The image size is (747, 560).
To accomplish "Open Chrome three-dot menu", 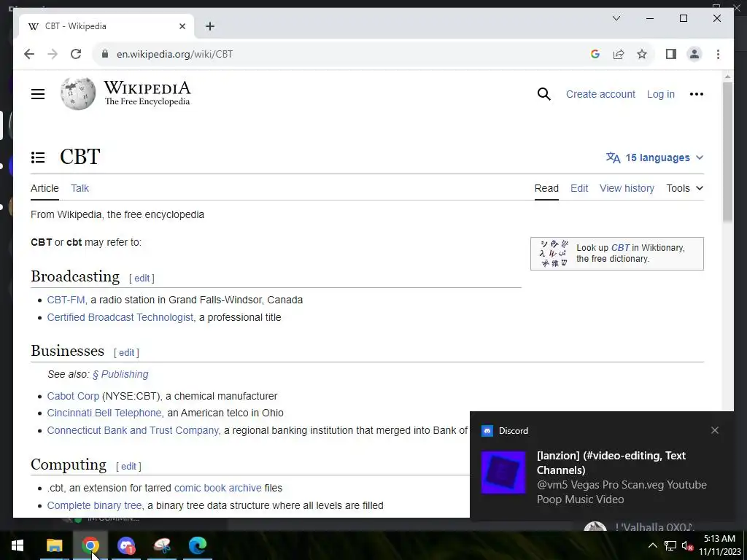I will [718, 54].
